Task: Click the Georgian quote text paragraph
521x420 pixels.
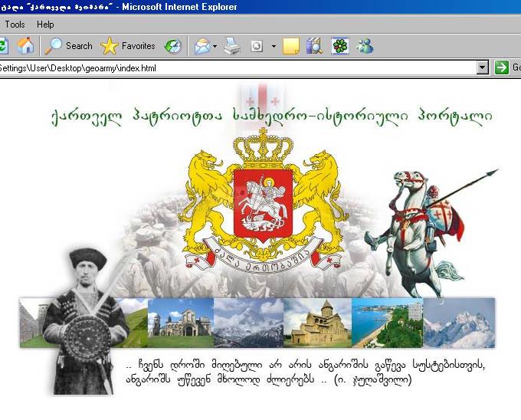Action: (x=306, y=372)
